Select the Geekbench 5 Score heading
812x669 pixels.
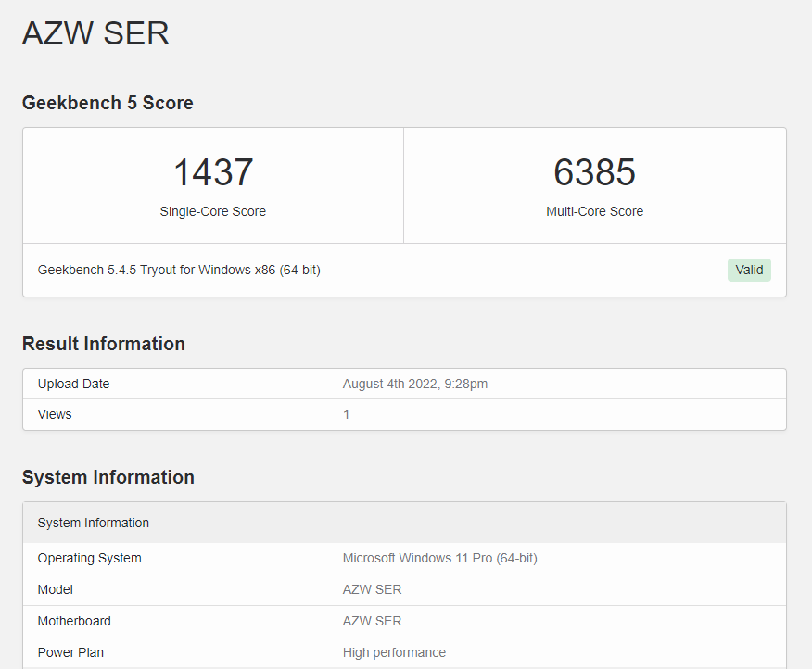[x=108, y=103]
